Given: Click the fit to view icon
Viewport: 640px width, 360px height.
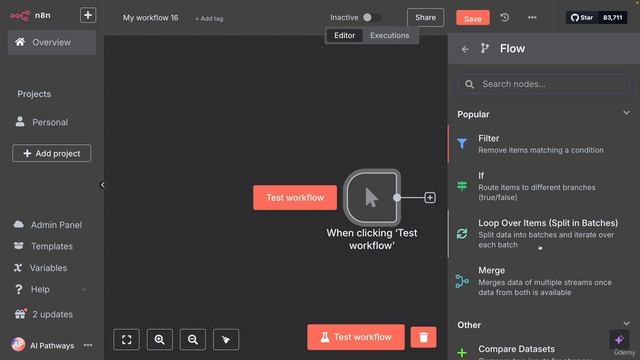Looking at the screenshot, I should pos(127,339).
